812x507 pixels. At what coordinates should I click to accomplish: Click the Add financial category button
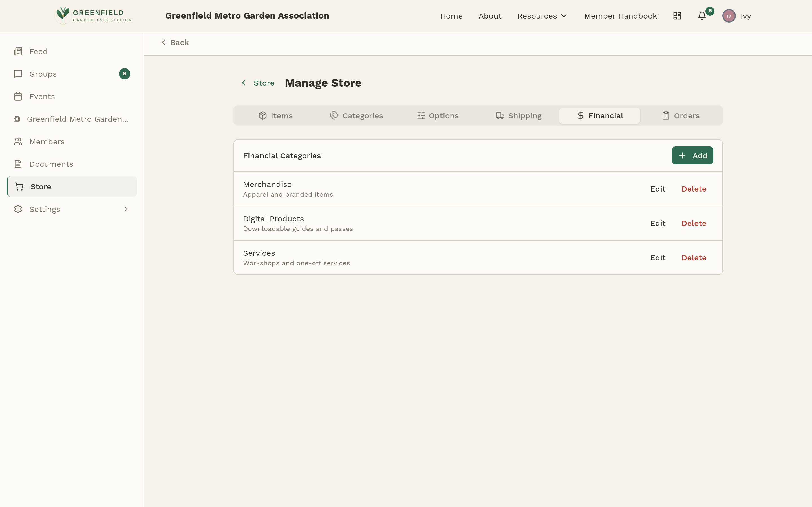coord(692,155)
